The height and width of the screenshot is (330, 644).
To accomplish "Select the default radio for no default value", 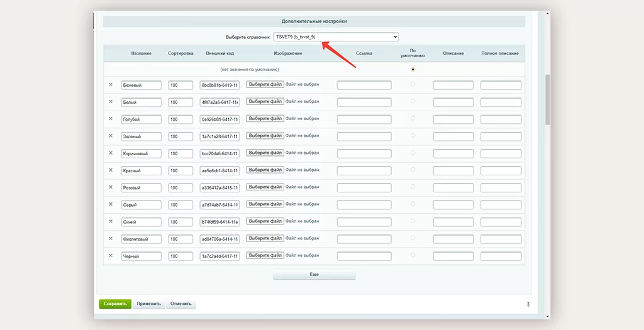I will coord(413,69).
